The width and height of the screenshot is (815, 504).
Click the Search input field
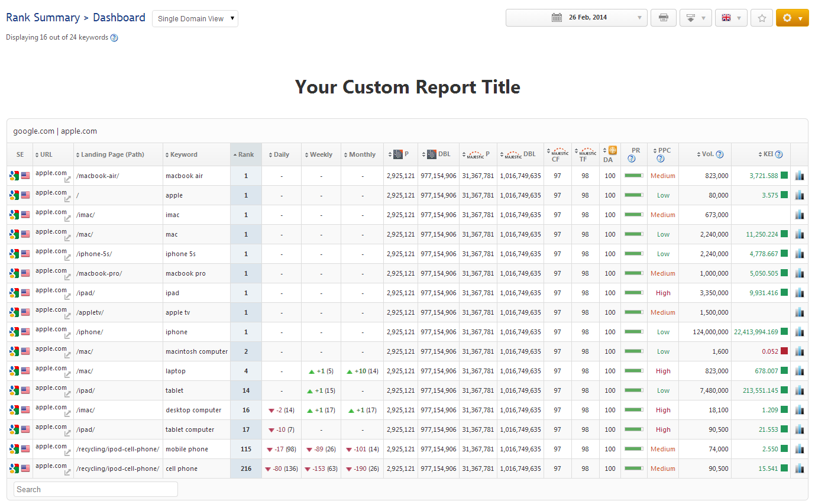tap(96, 489)
